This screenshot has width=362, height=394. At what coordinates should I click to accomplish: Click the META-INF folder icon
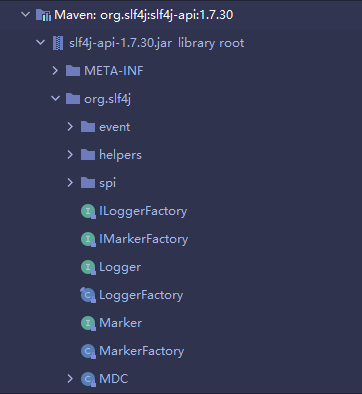click(x=73, y=71)
